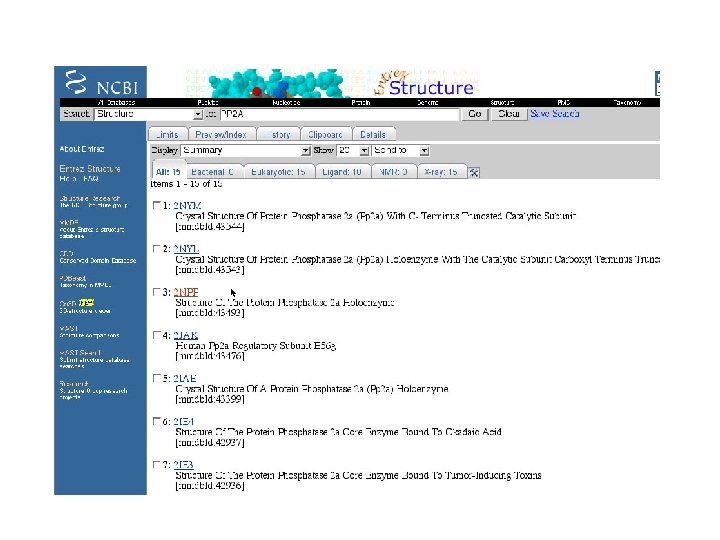The height and width of the screenshot is (540, 720).
Task: Open the filter tabs tools icon
Action: (473, 172)
